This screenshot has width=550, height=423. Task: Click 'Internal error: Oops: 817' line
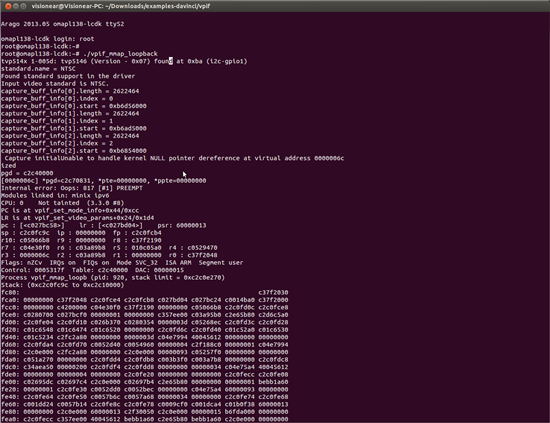pyautogui.click(x=72, y=188)
